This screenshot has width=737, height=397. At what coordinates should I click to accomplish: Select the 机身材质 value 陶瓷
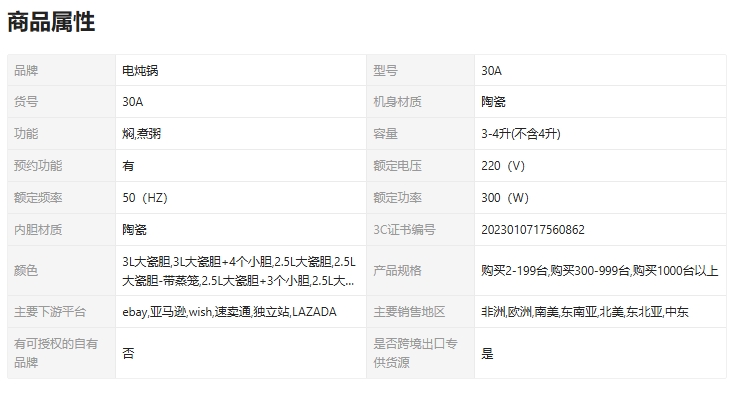tap(493, 101)
